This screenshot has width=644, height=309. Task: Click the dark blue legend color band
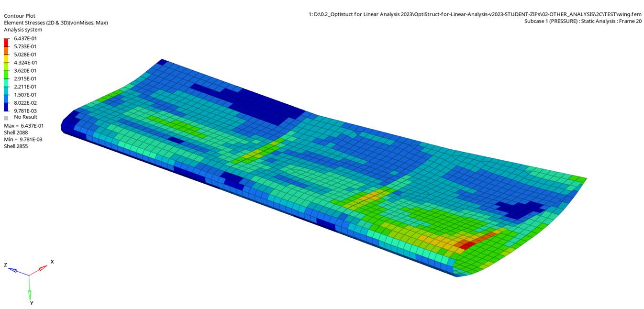tap(6, 107)
